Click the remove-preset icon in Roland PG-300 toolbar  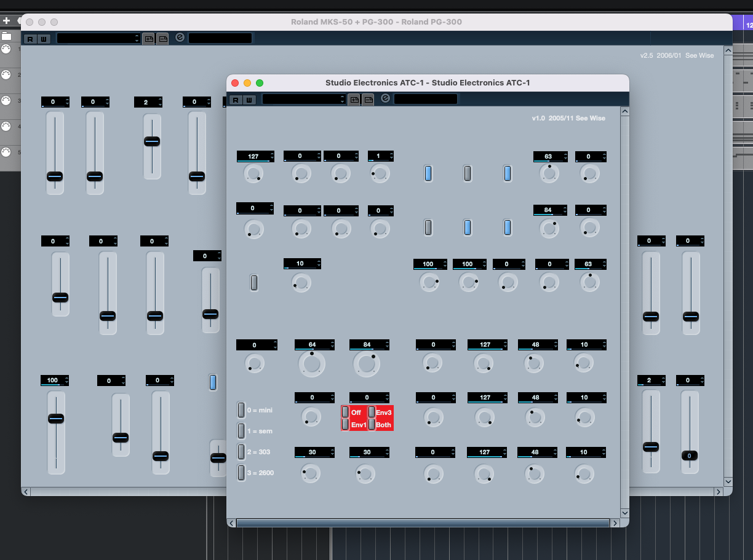pos(162,38)
